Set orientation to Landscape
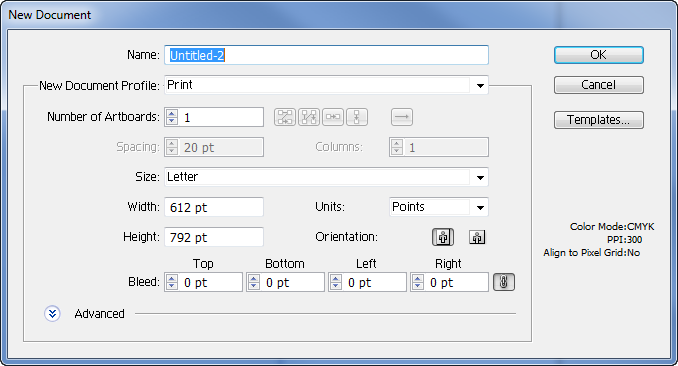The image size is (678, 366). coord(477,237)
